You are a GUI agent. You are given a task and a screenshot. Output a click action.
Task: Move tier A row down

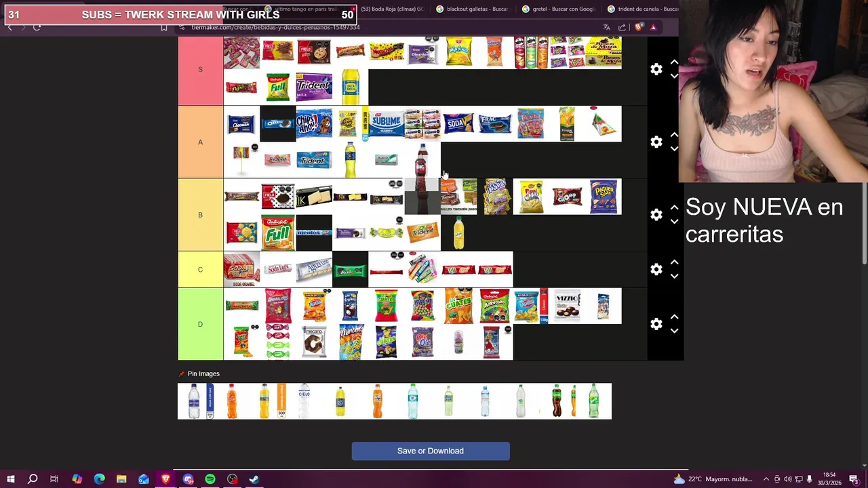pyautogui.click(x=674, y=148)
